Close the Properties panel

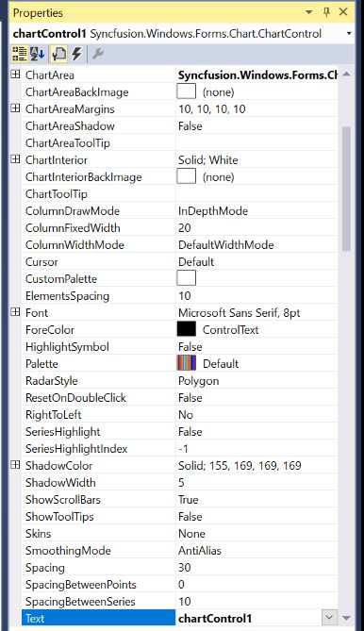[343, 12]
